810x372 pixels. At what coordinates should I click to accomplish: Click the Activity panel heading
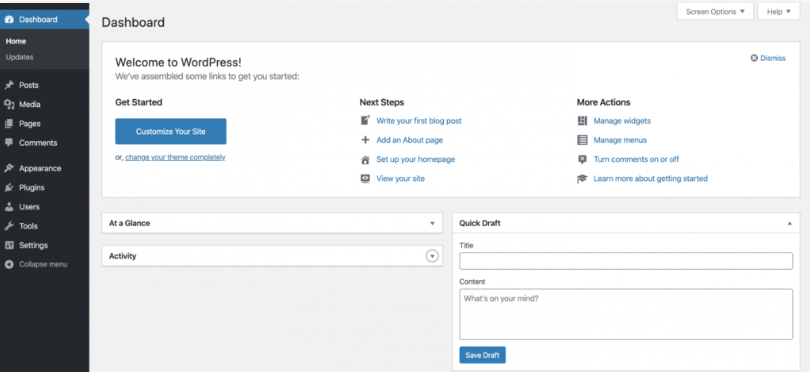click(x=122, y=256)
